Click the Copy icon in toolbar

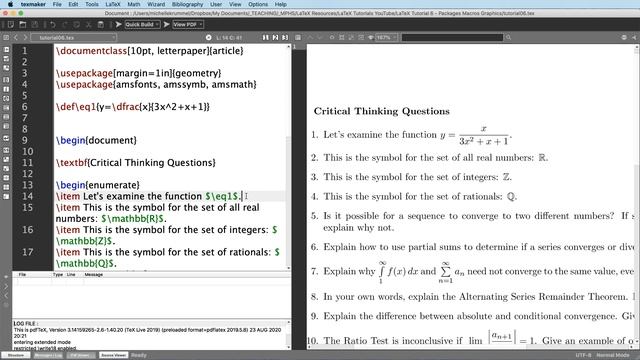77,24
